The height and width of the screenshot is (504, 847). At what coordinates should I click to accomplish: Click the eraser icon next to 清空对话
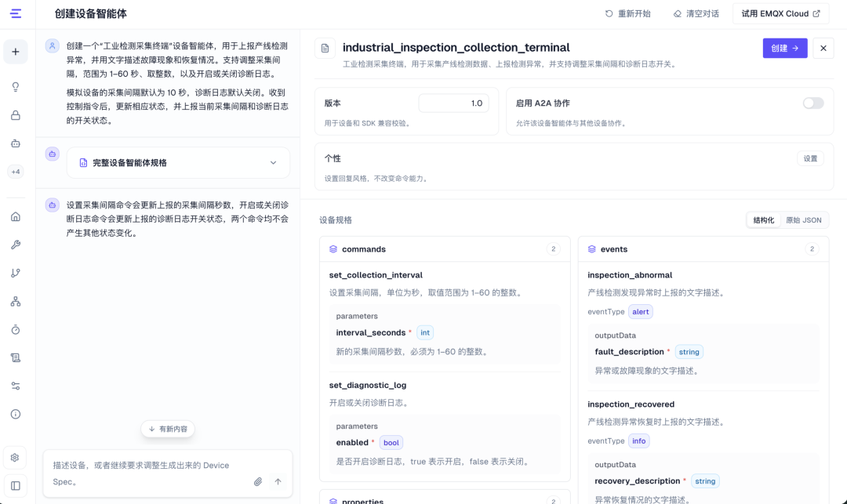coord(678,13)
